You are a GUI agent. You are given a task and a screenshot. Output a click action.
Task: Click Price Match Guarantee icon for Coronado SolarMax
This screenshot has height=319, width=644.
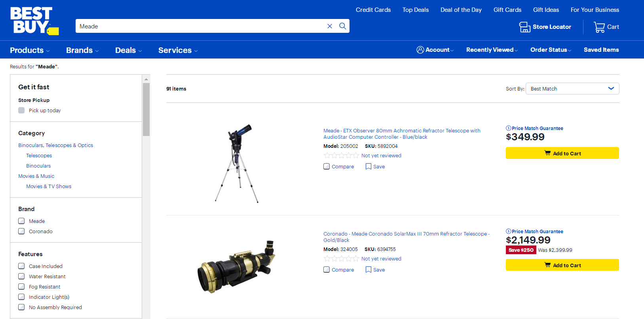pos(508,231)
